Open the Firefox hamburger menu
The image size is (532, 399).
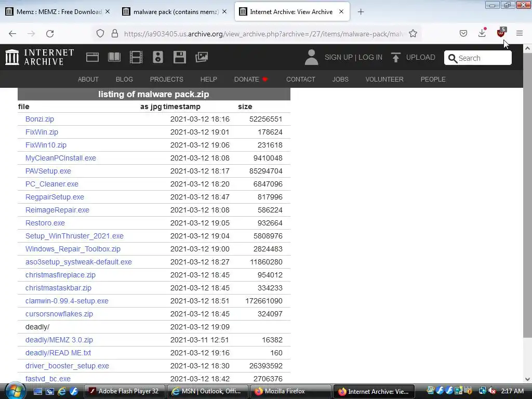[520, 33]
